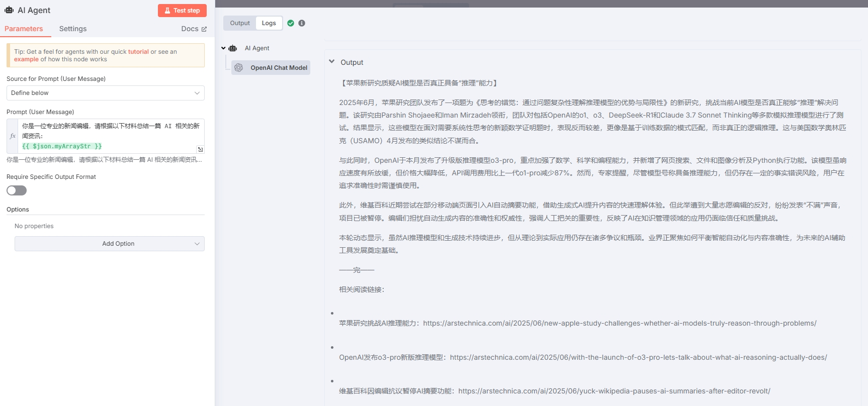Toggle Require Specific Output Format switch
Viewport: 868px width, 406px height.
tap(17, 190)
